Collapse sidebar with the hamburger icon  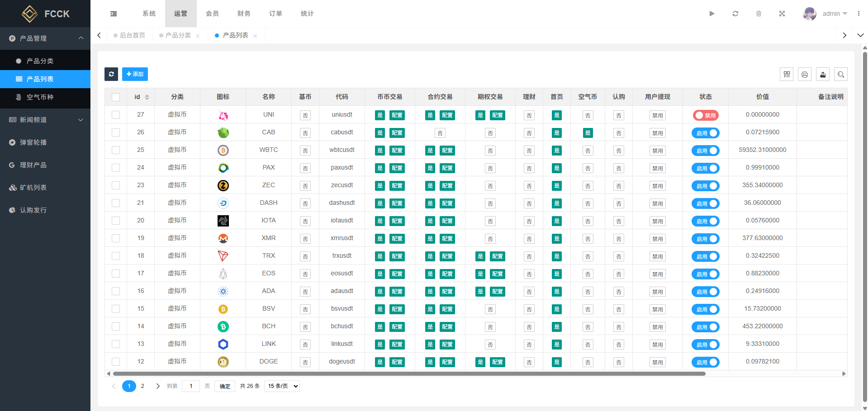click(114, 14)
